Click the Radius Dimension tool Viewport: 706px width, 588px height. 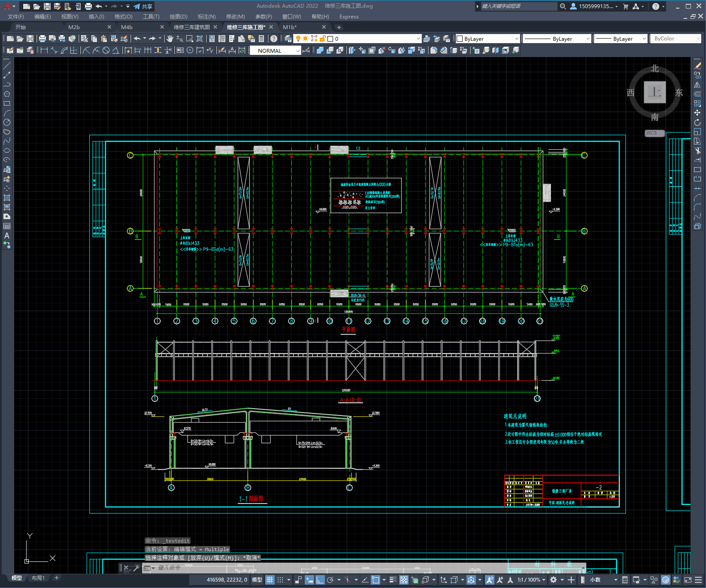(x=86, y=50)
